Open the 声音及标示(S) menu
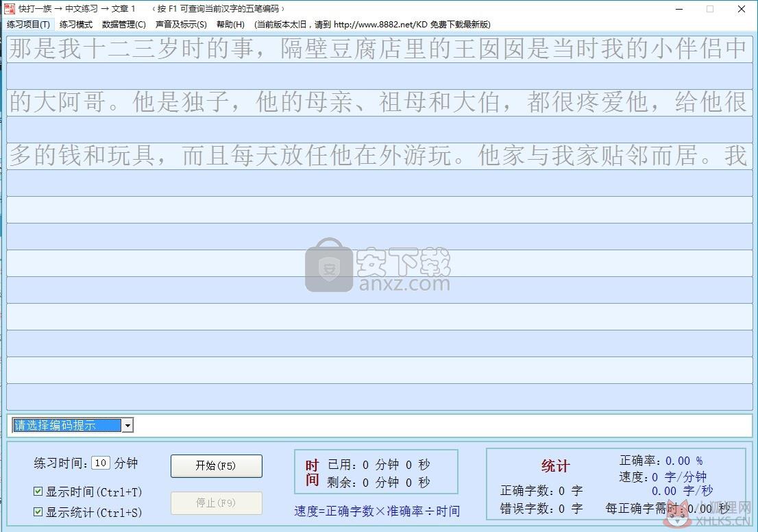 point(181,24)
